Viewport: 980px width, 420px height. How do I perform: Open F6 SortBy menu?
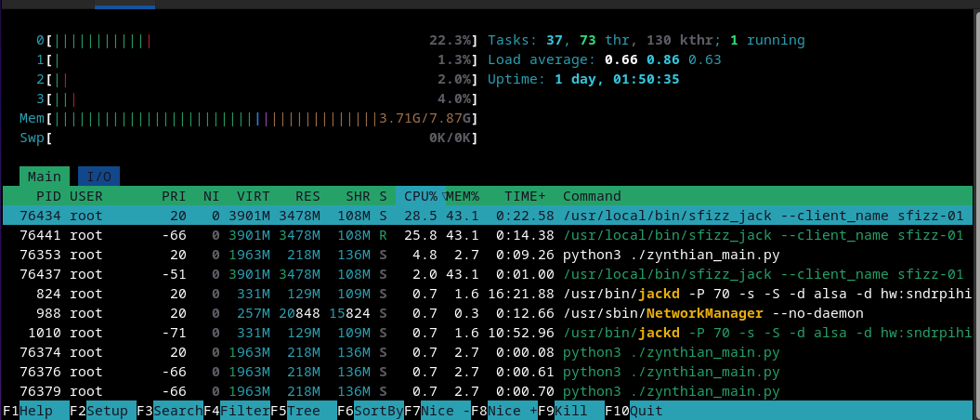point(370,411)
